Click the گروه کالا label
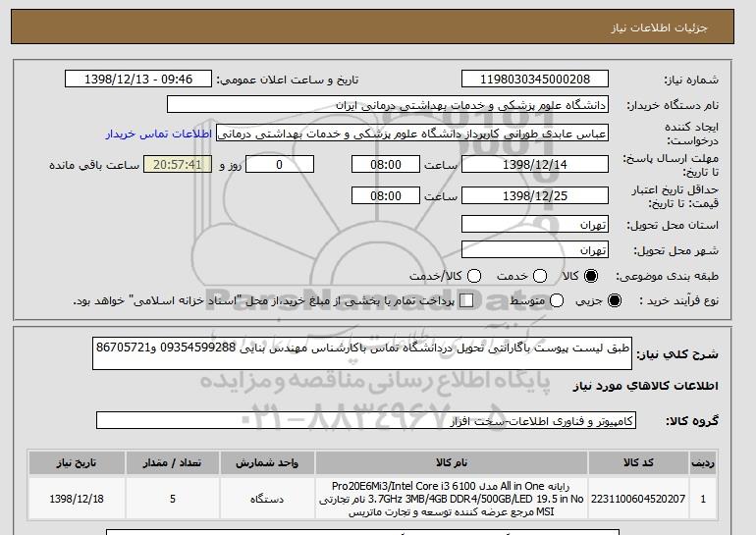 (x=692, y=421)
